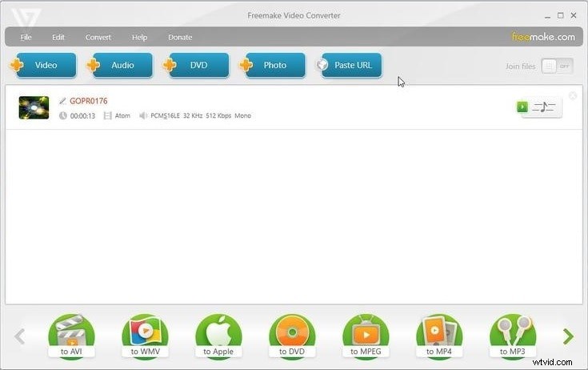588x370 pixels.
Task: Play GOPR0176 with green play icon
Action: tap(522, 107)
